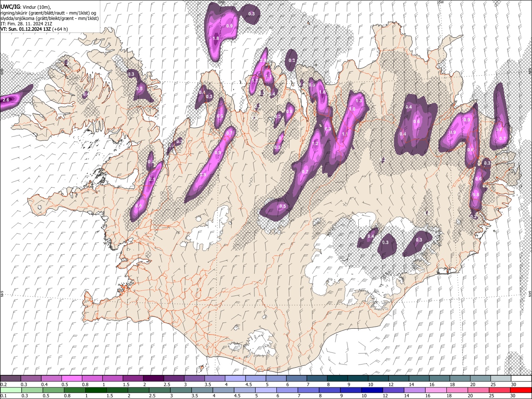The image size is (532, 399).
Task: Select darkest purple upper swatch starting at 2
Action: (x=153, y=379)
